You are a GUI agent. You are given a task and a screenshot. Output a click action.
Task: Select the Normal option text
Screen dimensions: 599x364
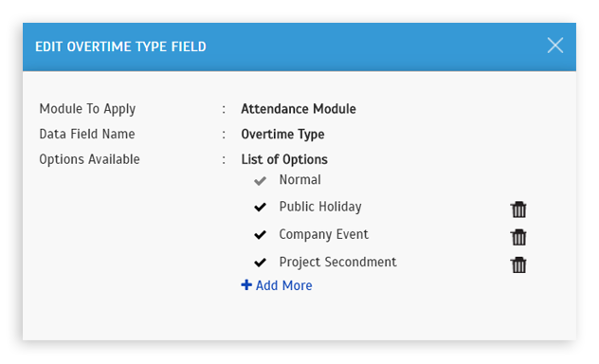(x=299, y=179)
